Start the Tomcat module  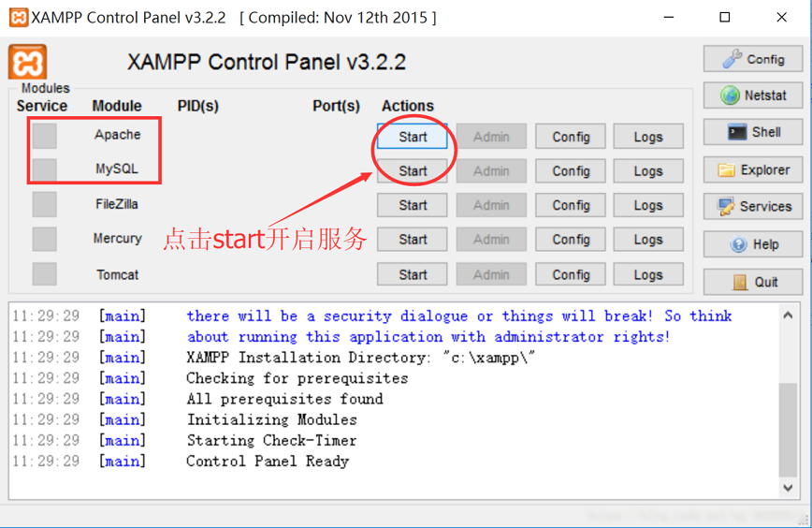(413, 274)
